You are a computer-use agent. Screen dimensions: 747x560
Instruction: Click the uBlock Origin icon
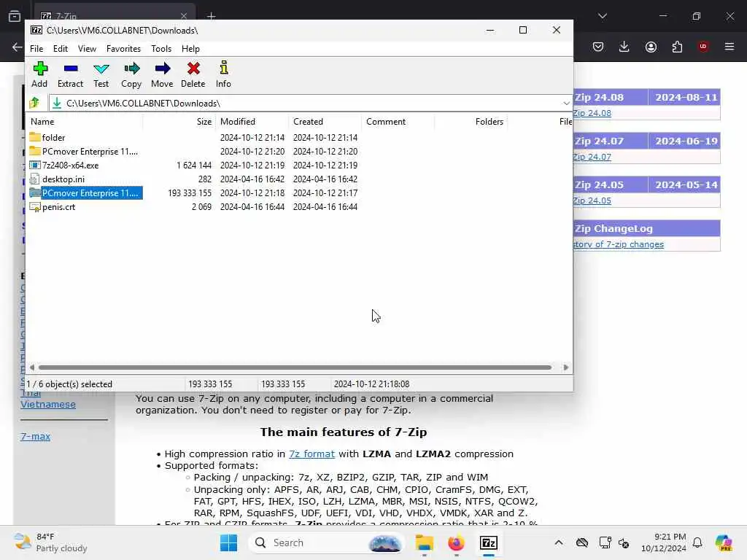pos(703,47)
